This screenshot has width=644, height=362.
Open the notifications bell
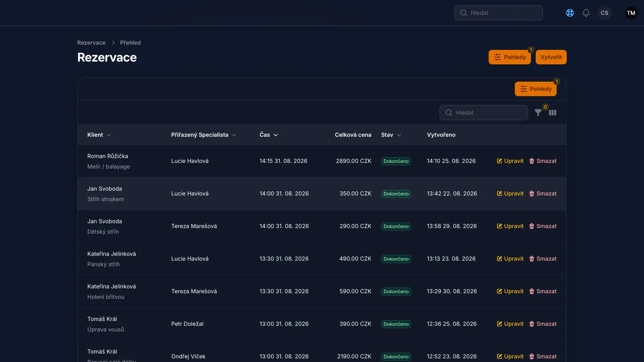(586, 13)
